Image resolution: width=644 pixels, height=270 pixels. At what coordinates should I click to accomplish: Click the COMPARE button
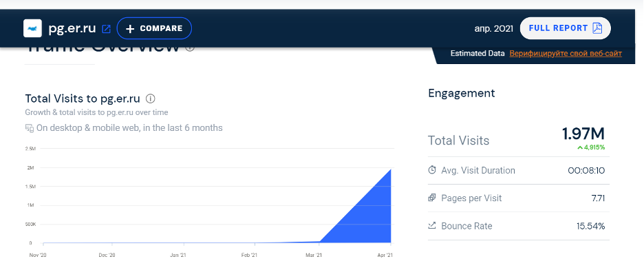click(x=154, y=28)
